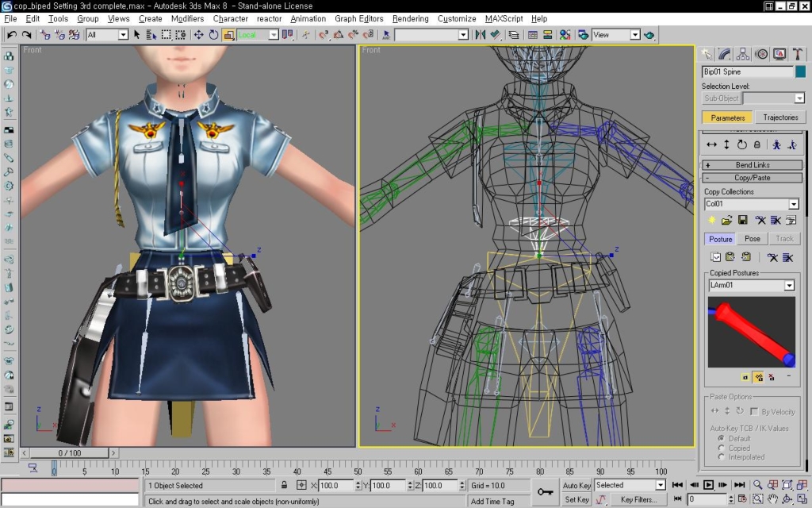Open the Layer Manager icon
This screenshot has width=812, height=508.
514,35
